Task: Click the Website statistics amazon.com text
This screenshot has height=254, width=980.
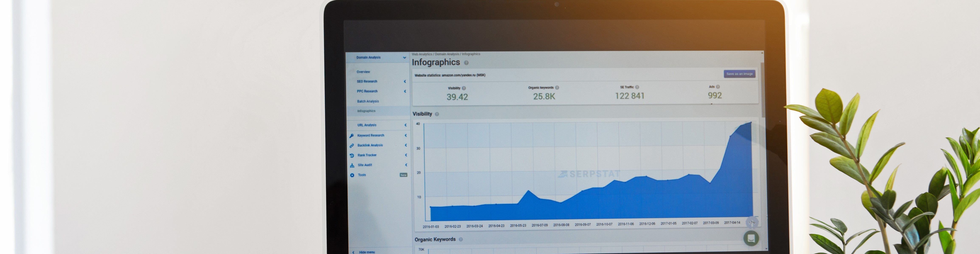Action: 450,75
